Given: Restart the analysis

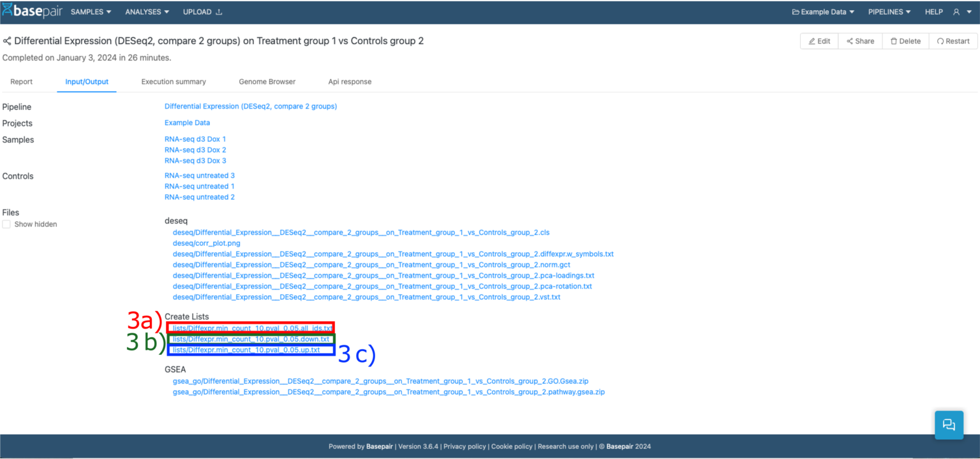Looking at the screenshot, I should (x=953, y=41).
